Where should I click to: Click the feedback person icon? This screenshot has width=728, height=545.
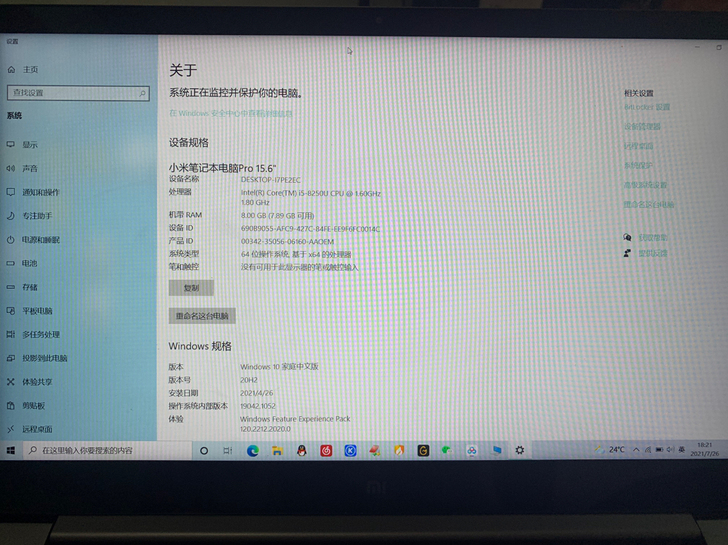[627, 253]
